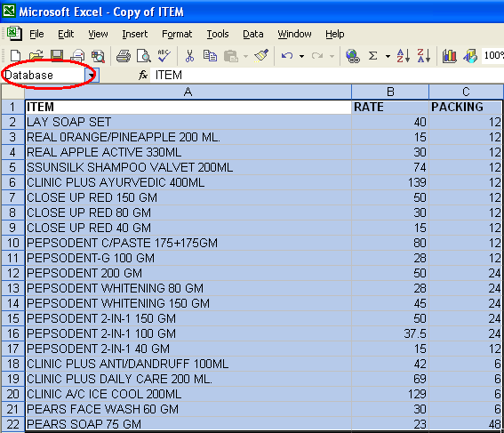
Task: Click the Save floppy disk icon
Action: 57,56
